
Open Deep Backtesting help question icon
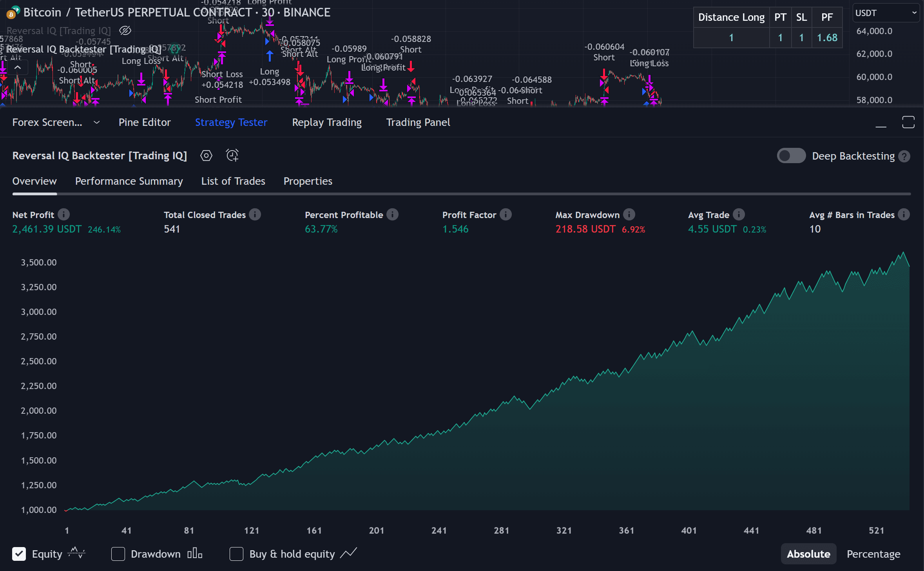904,156
